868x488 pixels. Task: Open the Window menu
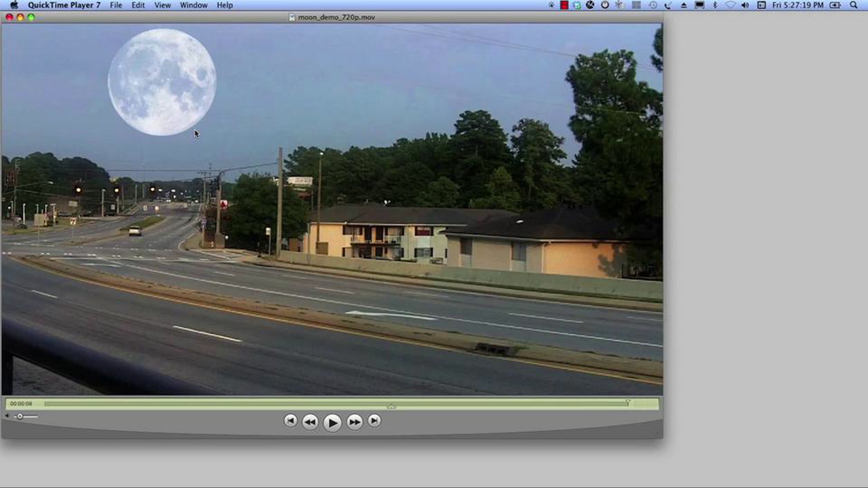(x=193, y=5)
